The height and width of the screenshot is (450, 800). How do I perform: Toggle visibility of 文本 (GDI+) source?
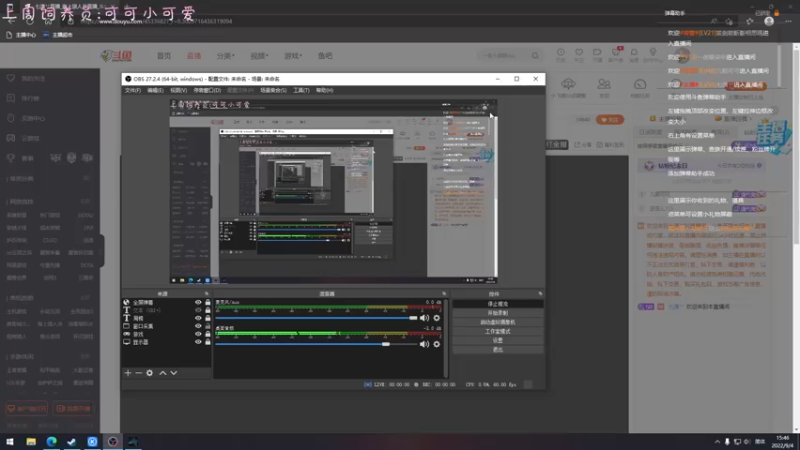[198, 310]
